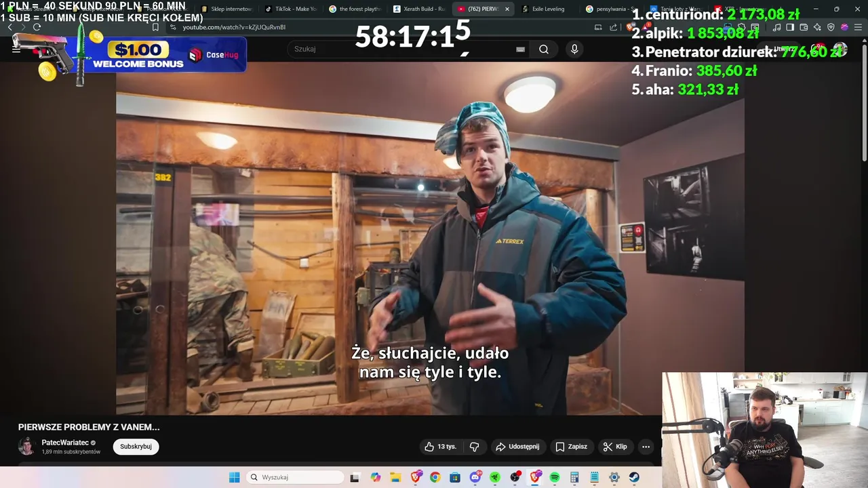Viewport: 868px width, 488px height.
Task: Start voice search with microphone icon
Action: (x=574, y=49)
